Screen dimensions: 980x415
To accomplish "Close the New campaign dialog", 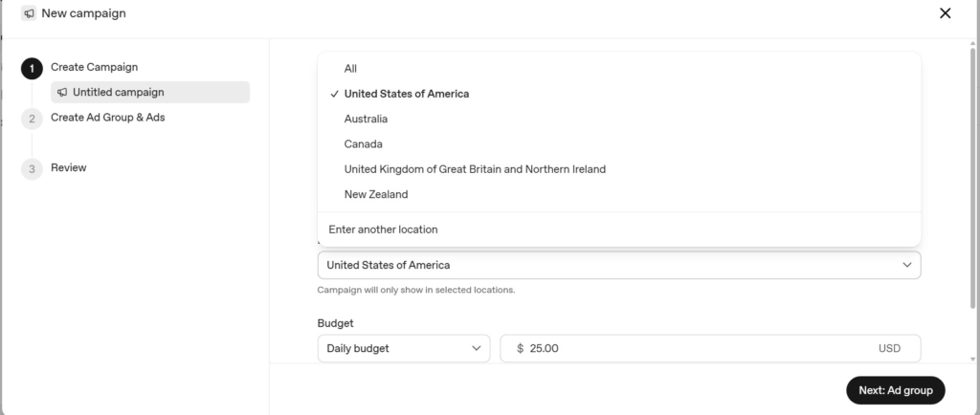I will (945, 13).
